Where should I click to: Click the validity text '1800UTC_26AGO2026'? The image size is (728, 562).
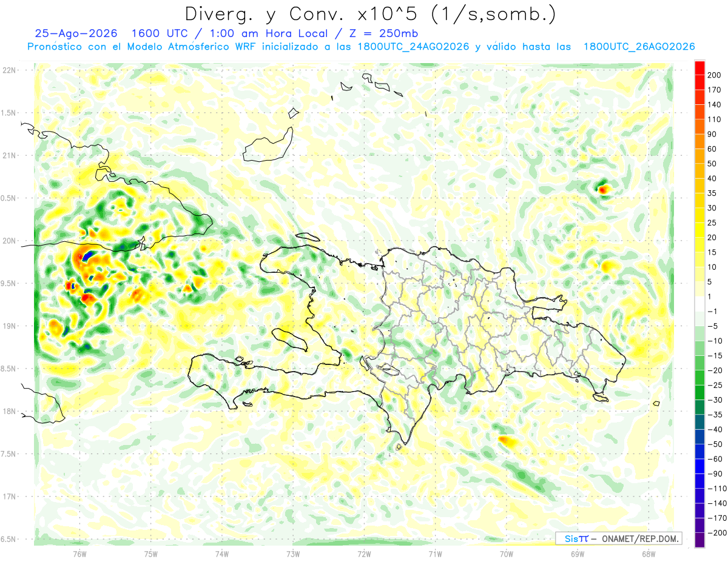tap(639, 47)
